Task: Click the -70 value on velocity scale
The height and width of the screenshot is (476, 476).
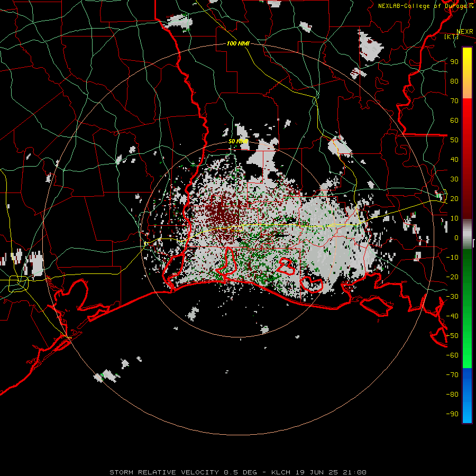Action: click(x=452, y=375)
